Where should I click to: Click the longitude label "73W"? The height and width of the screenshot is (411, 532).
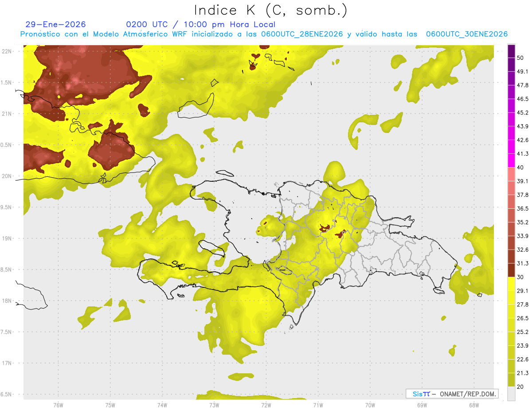[x=214, y=405]
